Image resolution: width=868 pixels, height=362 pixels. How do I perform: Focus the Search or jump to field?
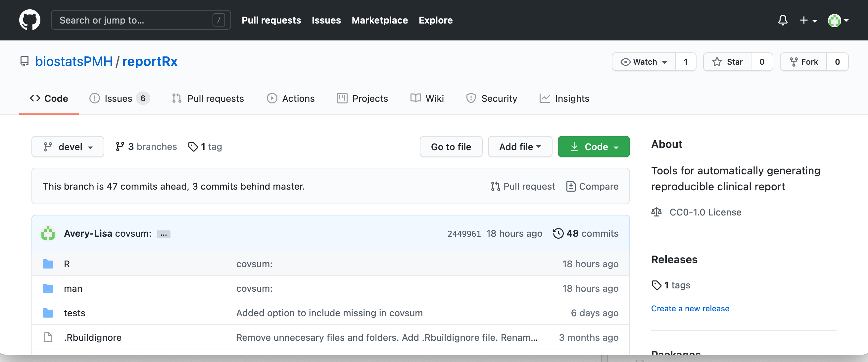(135, 20)
